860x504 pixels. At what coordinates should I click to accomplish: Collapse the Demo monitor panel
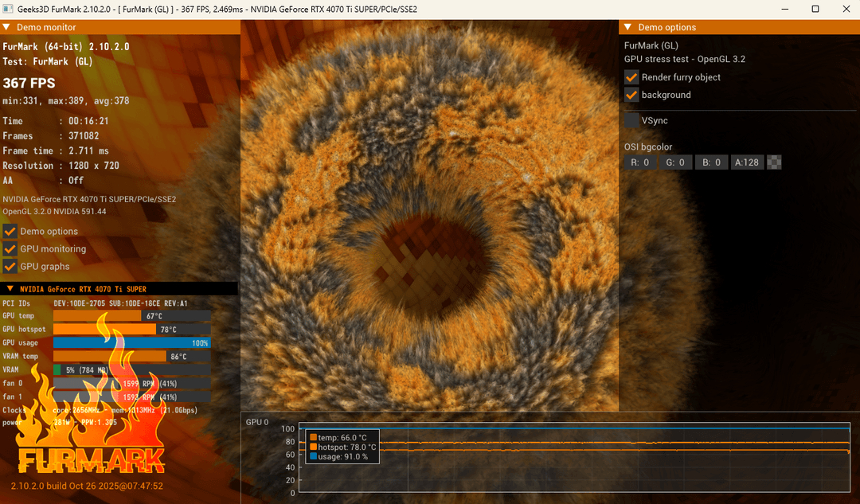[6, 27]
